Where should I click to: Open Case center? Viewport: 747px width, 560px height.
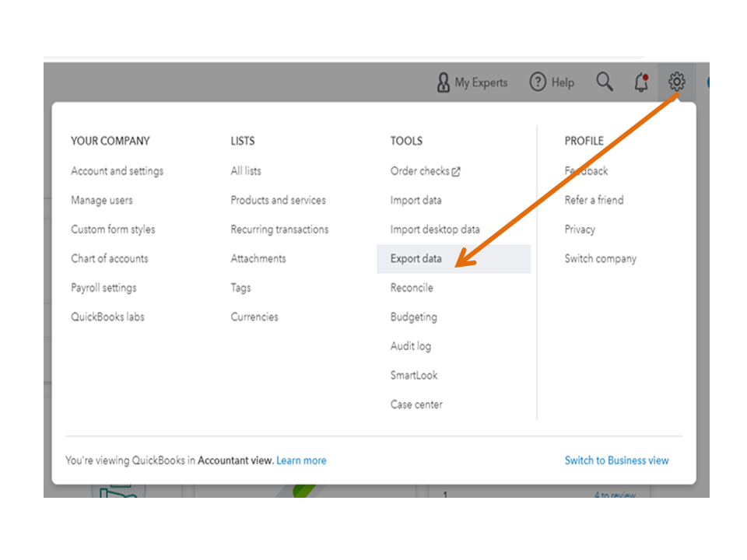[416, 404]
